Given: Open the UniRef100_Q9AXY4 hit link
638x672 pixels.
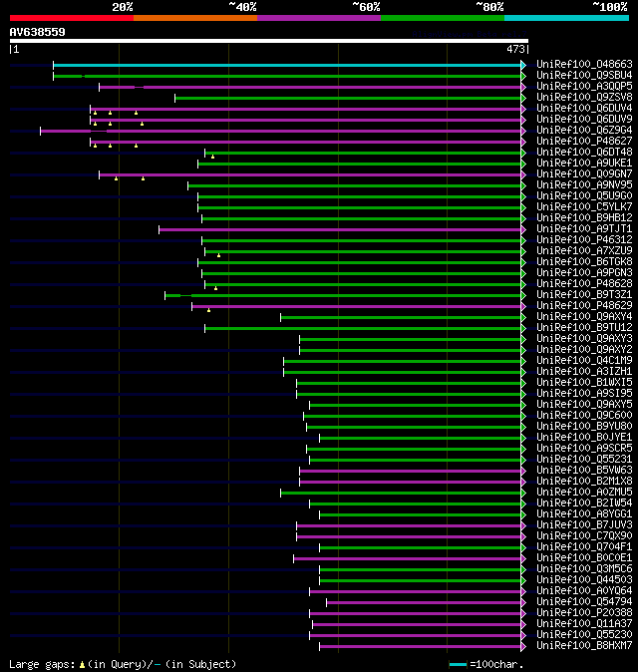Looking at the screenshot, I should 584,316.
